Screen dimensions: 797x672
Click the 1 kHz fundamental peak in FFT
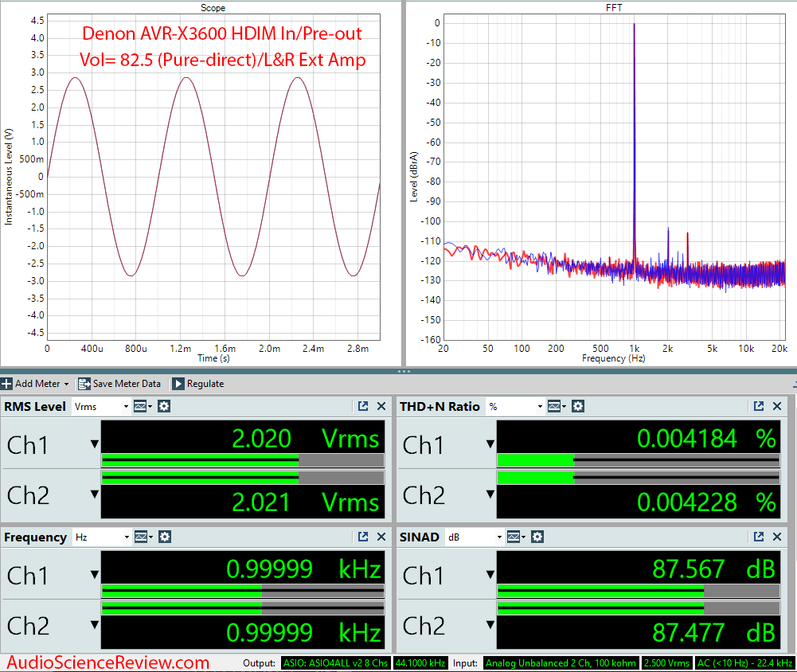[x=634, y=143]
